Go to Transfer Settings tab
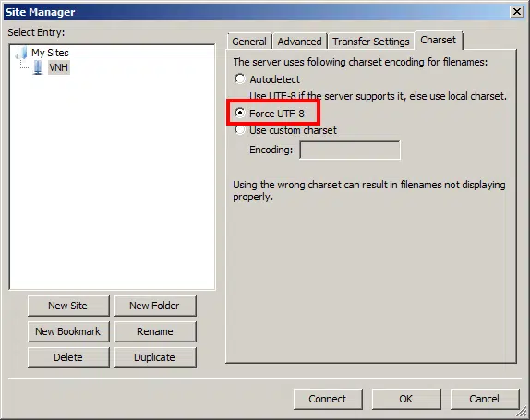The image size is (530, 420). click(x=371, y=42)
